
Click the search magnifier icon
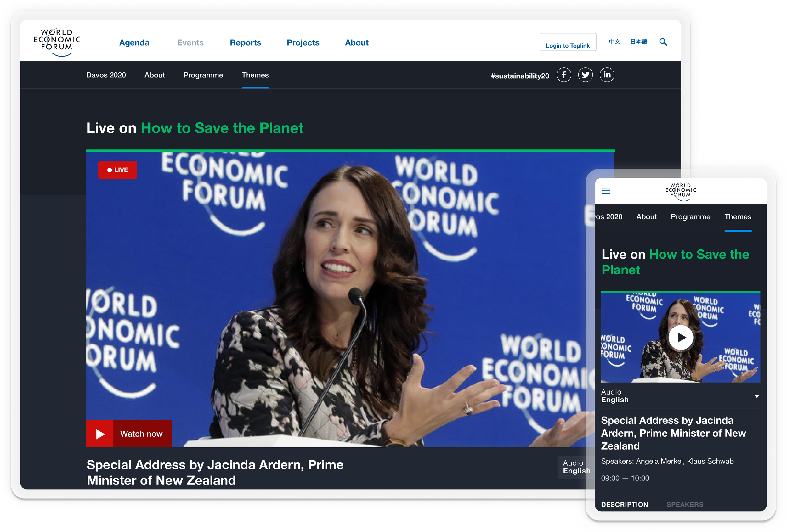coord(663,42)
